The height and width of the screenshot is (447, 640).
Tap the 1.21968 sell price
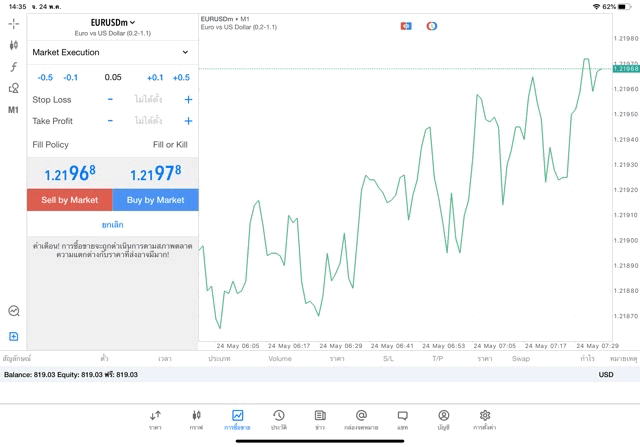(70, 173)
